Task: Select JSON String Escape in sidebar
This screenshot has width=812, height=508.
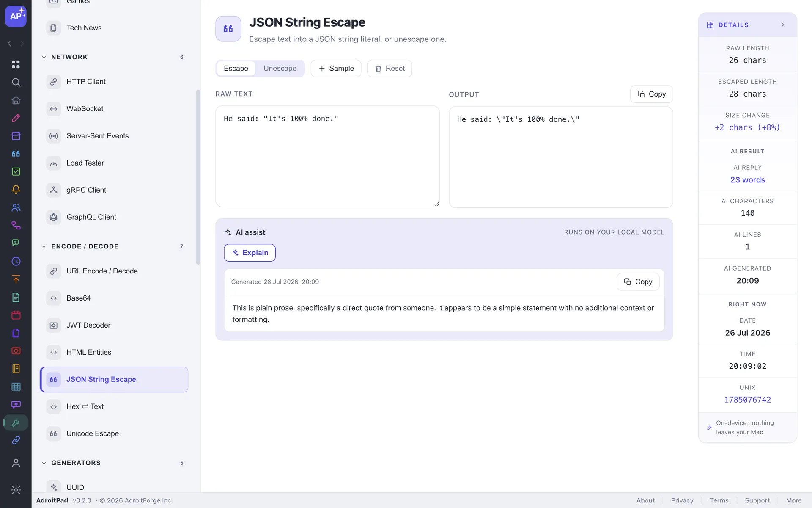Action: click(x=114, y=379)
